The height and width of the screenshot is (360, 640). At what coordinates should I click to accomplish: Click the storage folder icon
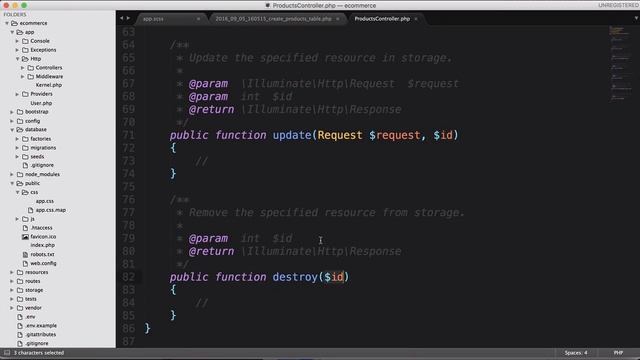20,290
